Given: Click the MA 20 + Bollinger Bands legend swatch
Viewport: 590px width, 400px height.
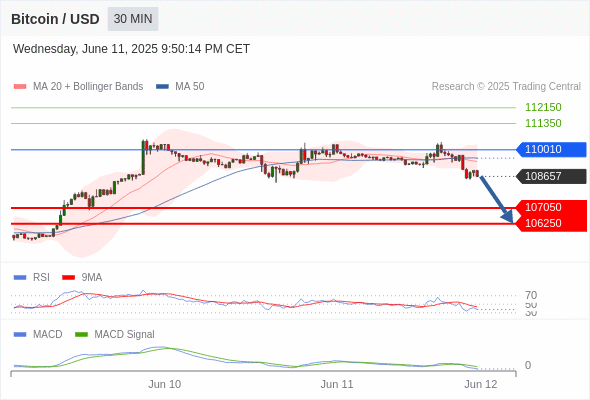Looking at the screenshot, I should tap(20, 87).
